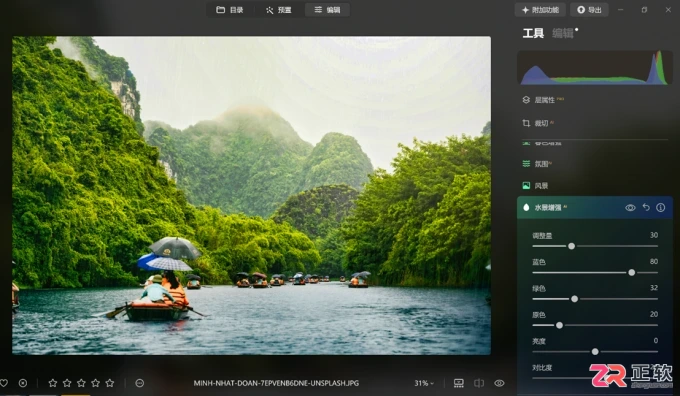Rate the photo four stars
This screenshot has height=396, width=680.
tap(96, 383)
